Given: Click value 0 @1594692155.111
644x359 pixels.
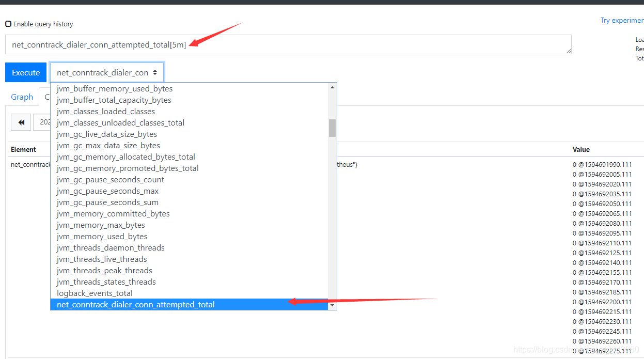Looking at the screenshot, I should pyautogui.click(x=602, y=272).
